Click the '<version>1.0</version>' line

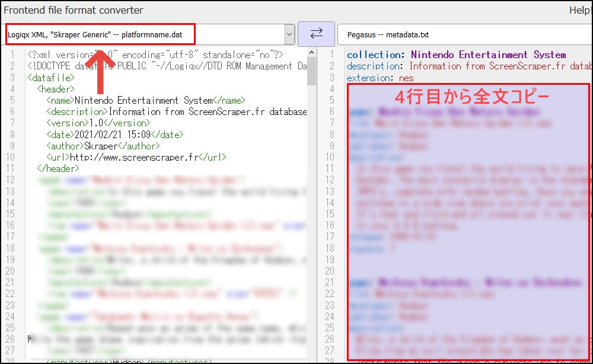(98, 123)
